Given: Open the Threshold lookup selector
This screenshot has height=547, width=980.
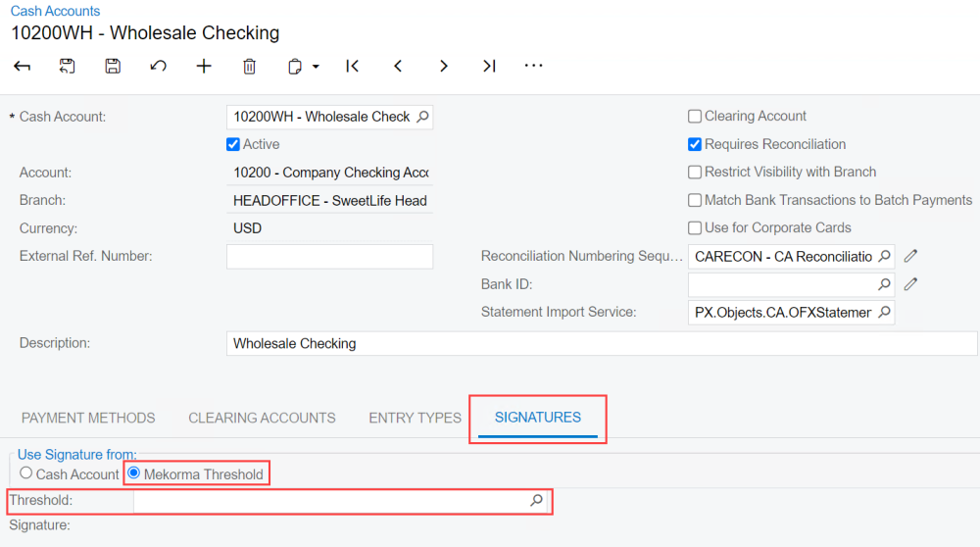Looking at the screenshot, I should (x=536, y=500).
